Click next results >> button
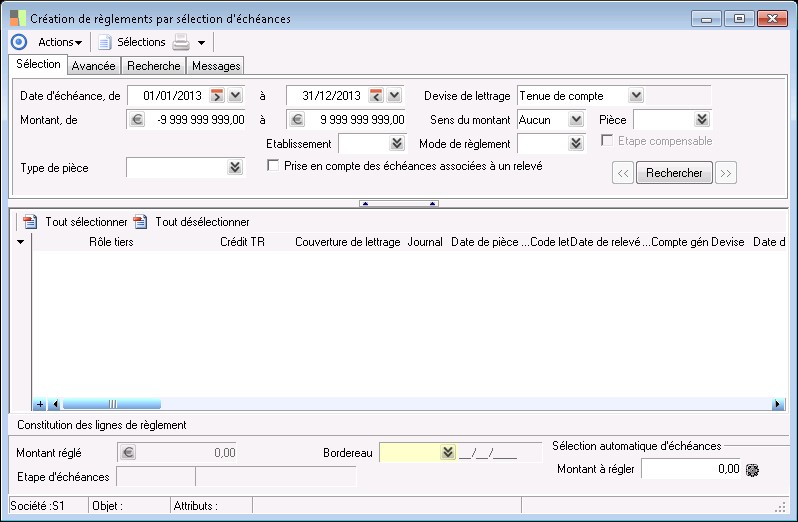Screen dimensions: 798x522 click(x=726, y=173)
